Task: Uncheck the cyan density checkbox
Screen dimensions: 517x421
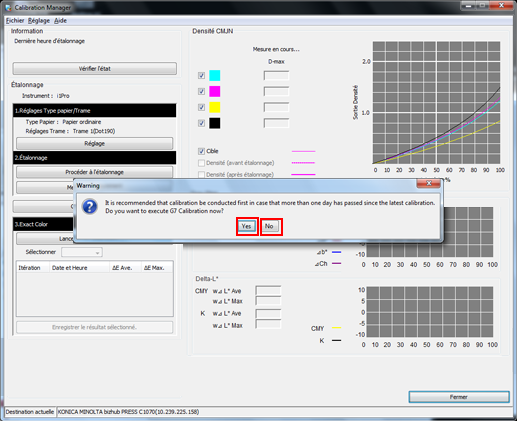Action: tap(201, 75)
